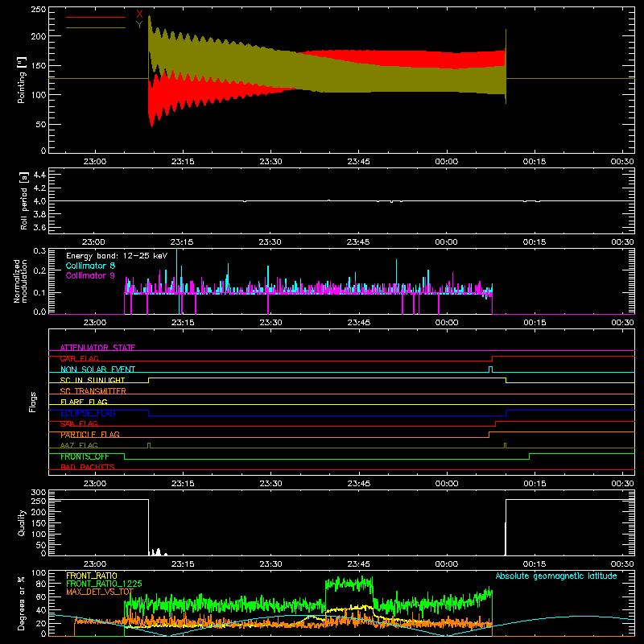The image size is (644, 644).
Task: Click the 00:15 tick under the Flags plot
Action: pyautogui.click(x=535, y=484)
